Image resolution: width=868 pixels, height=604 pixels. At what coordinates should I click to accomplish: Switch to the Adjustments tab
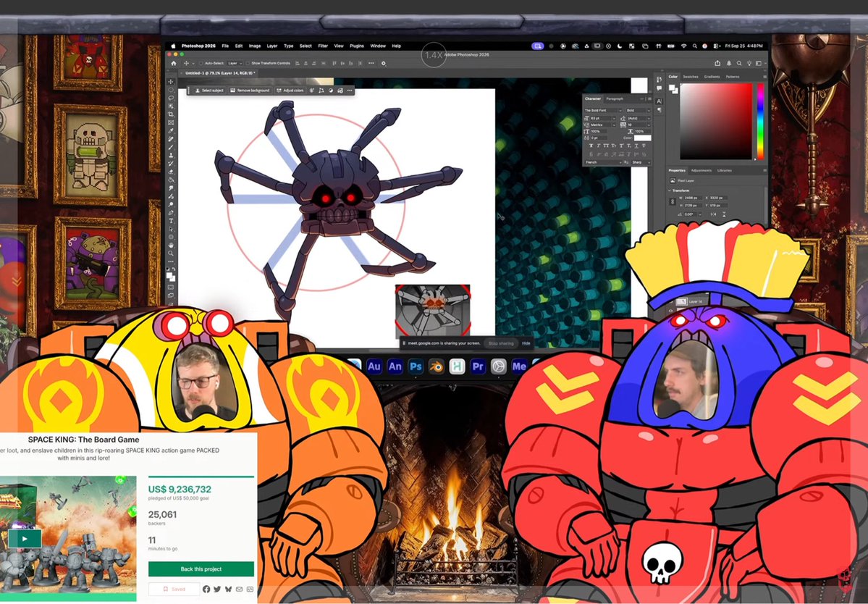[x=701, y=170]
